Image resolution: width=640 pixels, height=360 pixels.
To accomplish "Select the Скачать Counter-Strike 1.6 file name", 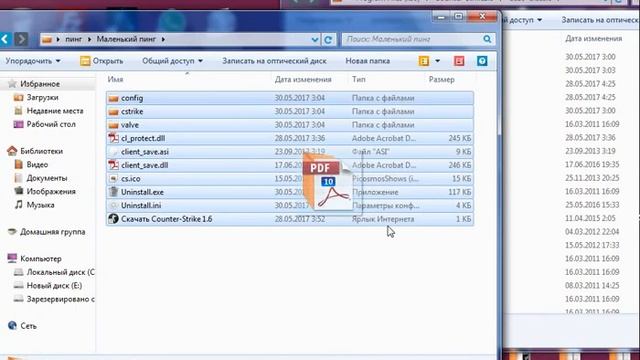I will click(167, 219).
